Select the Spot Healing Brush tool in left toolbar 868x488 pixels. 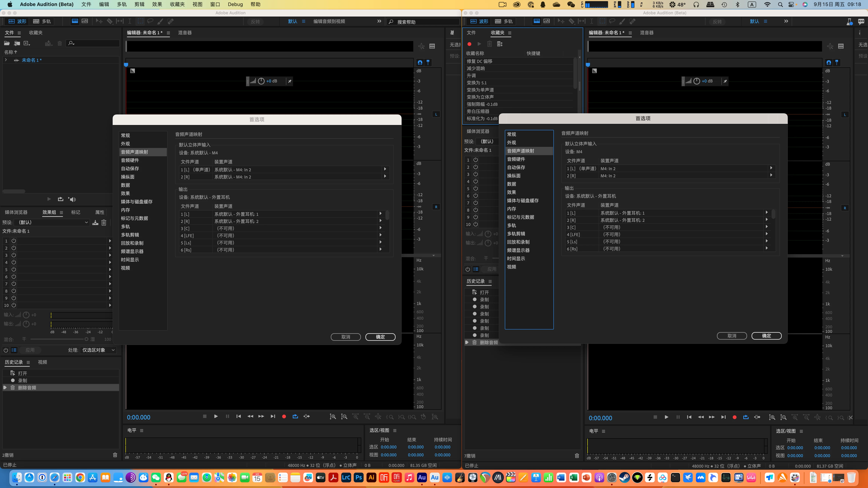(x=170, y=21)
